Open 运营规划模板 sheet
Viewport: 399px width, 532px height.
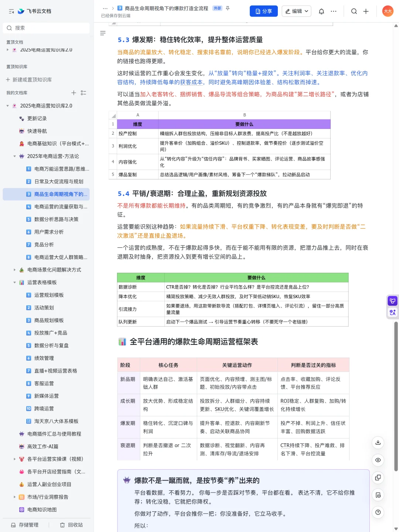click(46, 295)
